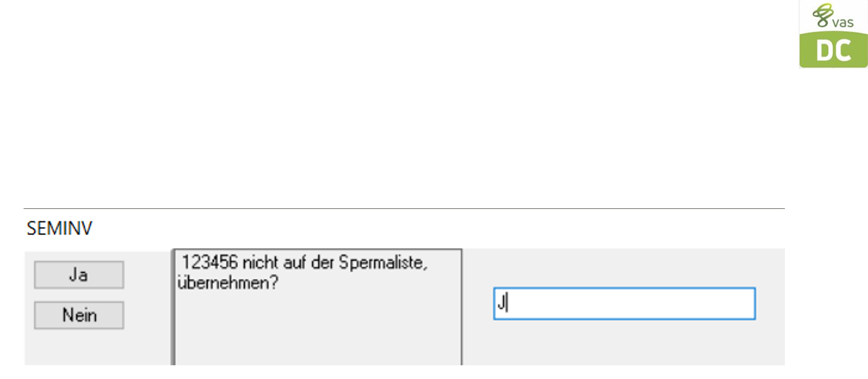Image resolution: width=868 pixels, height=379 pixels.
Task: Click the gray gap between Ja and Nein buttons
Action: (x=79, y=295)
